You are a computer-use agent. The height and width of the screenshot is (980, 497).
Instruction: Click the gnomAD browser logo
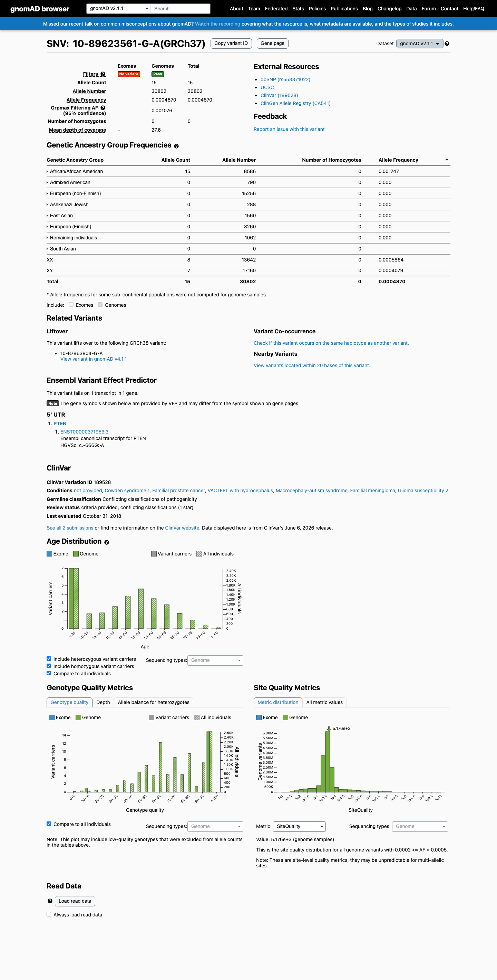pyautogui.click(x=40, y=9)
